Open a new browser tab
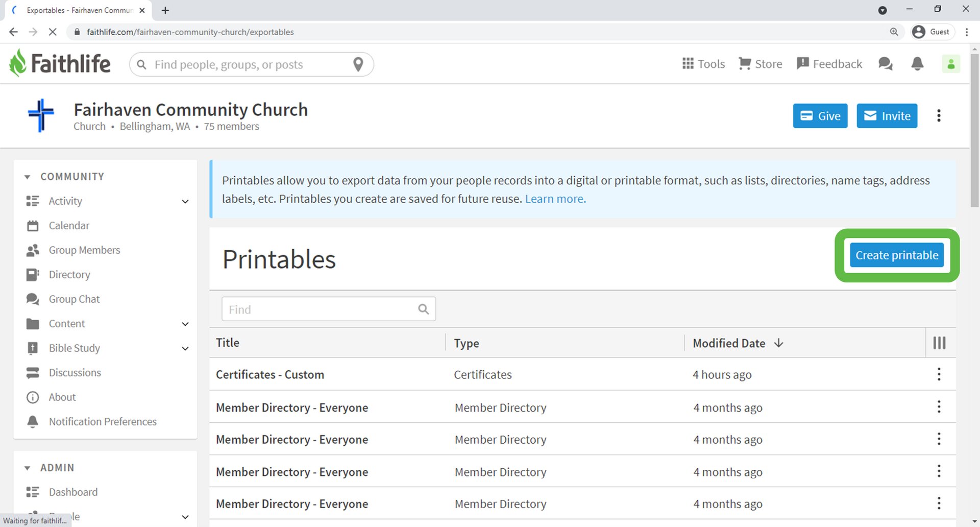 coord(165,10)
